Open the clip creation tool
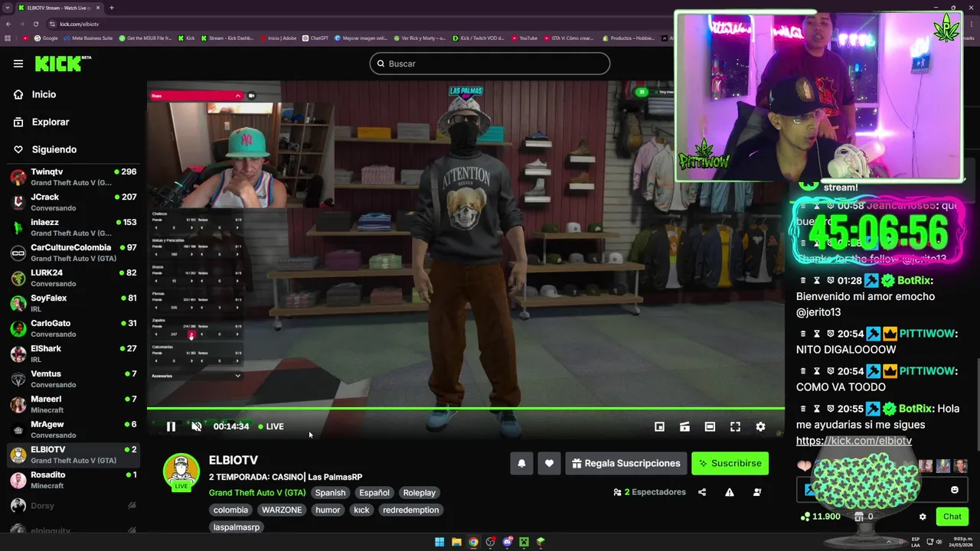The height and width of the screenshot is (551, 980). [x=684, y=426]
